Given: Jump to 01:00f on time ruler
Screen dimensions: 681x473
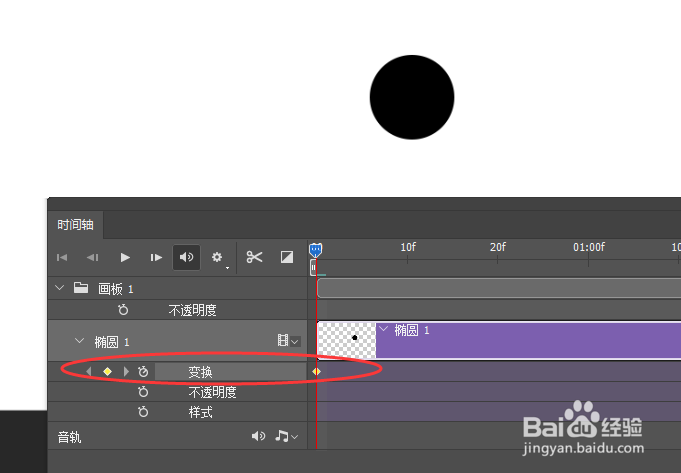Looking at the screenshot, I should tap(589, 247).
